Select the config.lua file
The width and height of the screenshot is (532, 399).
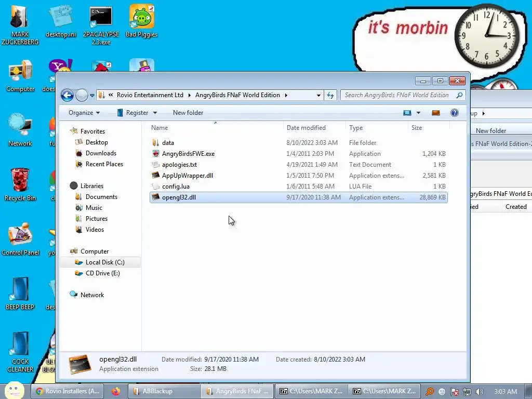point(299,187)
